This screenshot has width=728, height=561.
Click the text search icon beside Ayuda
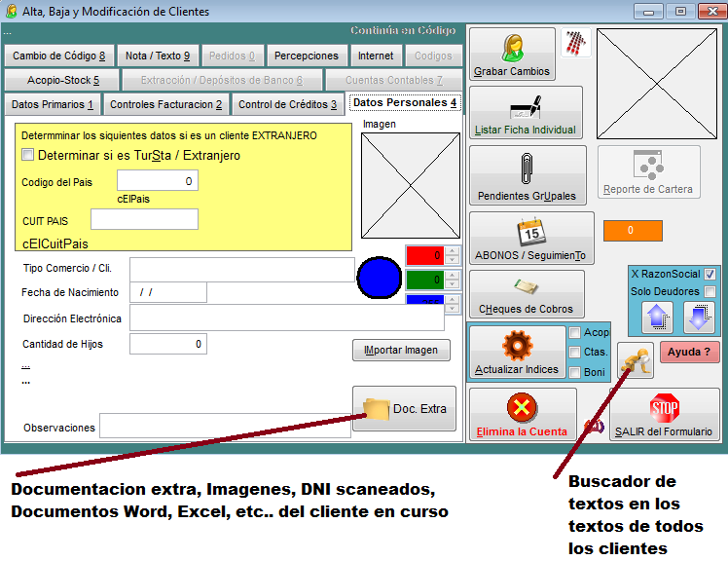(635, 360)
